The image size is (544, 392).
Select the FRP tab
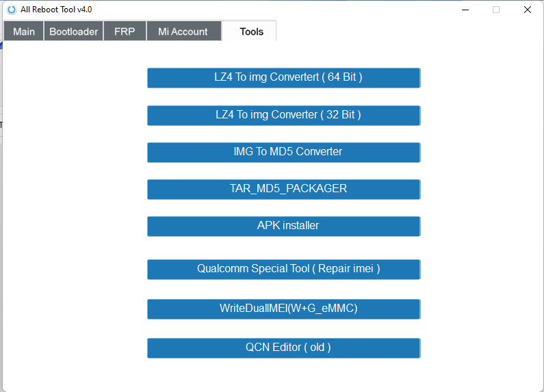point(125,31)
